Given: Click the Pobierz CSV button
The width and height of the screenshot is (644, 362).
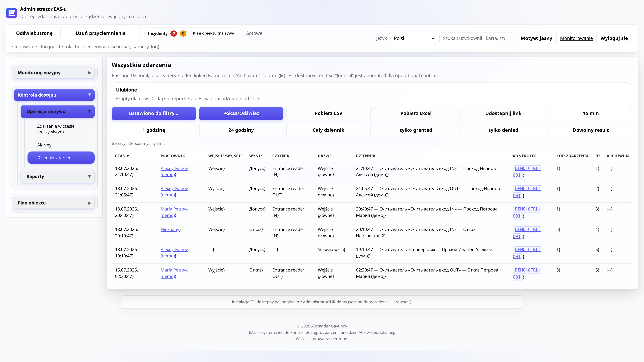Looking at the screenshot, I should (329, 113).
